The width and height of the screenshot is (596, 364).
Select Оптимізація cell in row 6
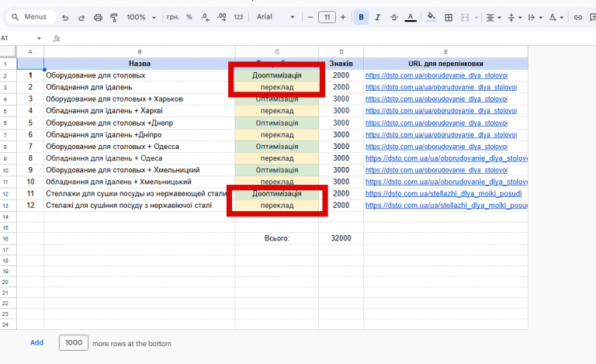click(277, 123)
